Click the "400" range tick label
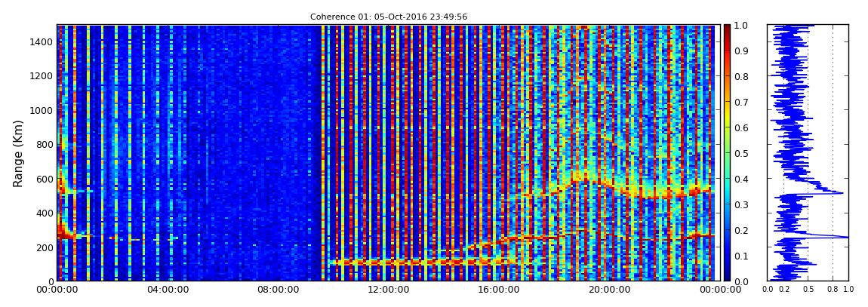The image size is (868, 307). [45, 213]
